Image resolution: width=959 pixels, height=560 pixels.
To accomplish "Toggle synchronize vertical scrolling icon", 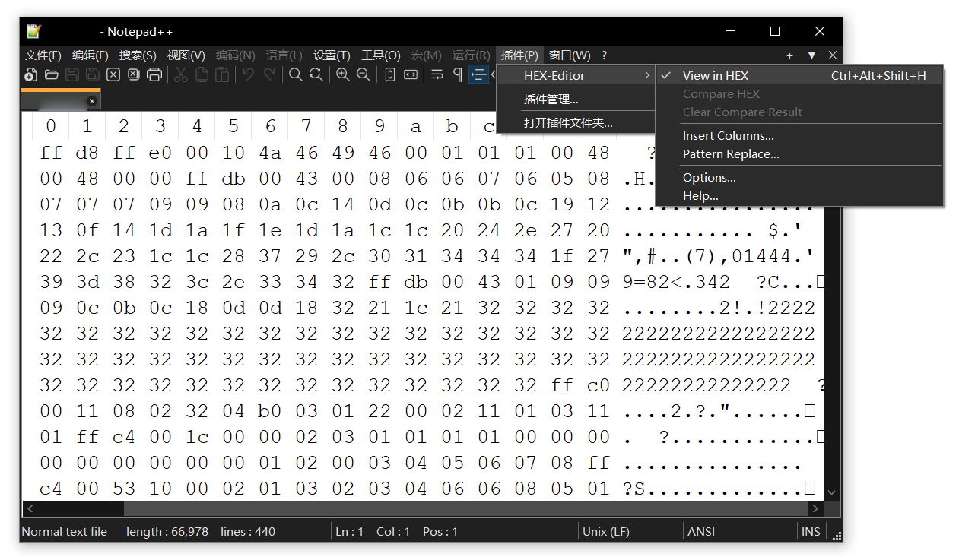I will click(390, 74).
